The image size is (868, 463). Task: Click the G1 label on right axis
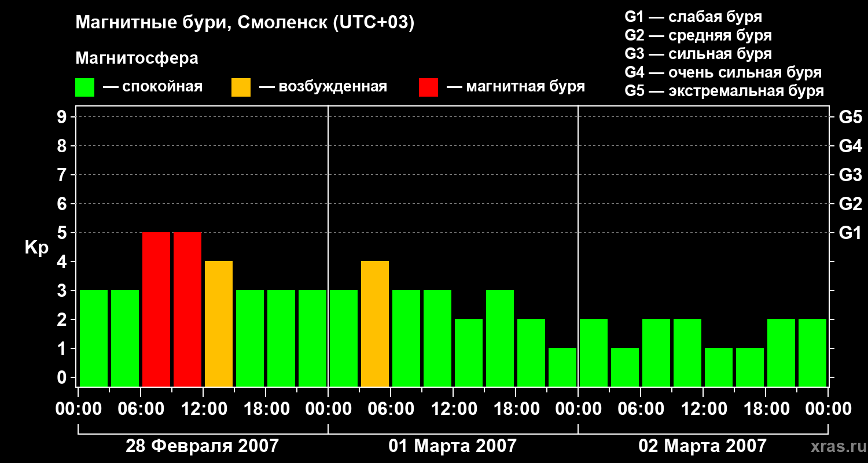tap(850, 233)
